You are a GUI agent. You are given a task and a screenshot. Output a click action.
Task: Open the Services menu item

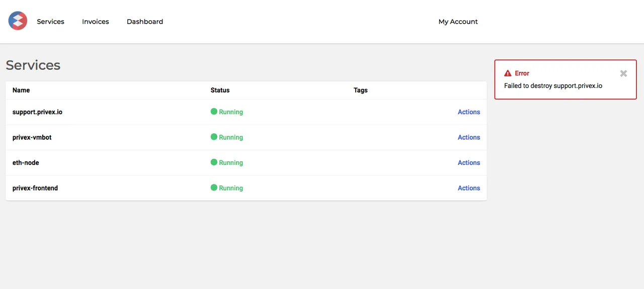[x=50, y=22]
